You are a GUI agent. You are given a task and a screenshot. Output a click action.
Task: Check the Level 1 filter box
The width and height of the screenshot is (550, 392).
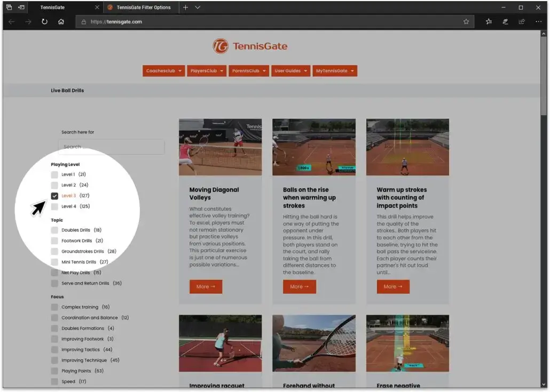[54, 174]
